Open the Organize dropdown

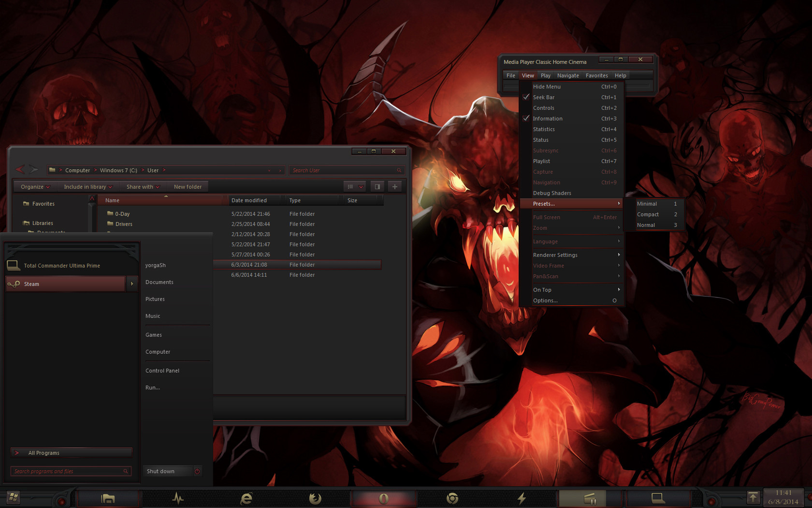(x=35, y=187)
